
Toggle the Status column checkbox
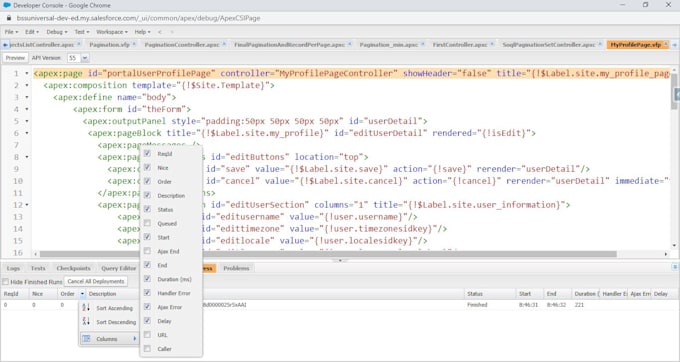click(x=147, y=209)
